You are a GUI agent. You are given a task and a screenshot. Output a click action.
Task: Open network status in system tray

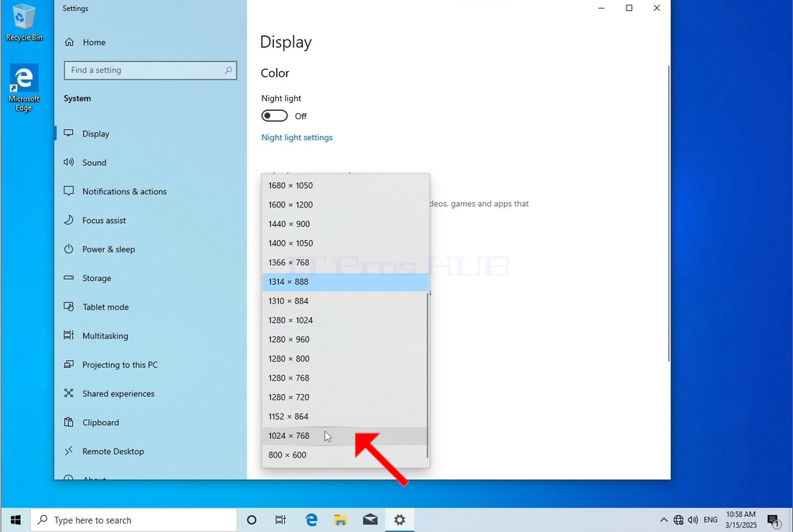point(678,520)
